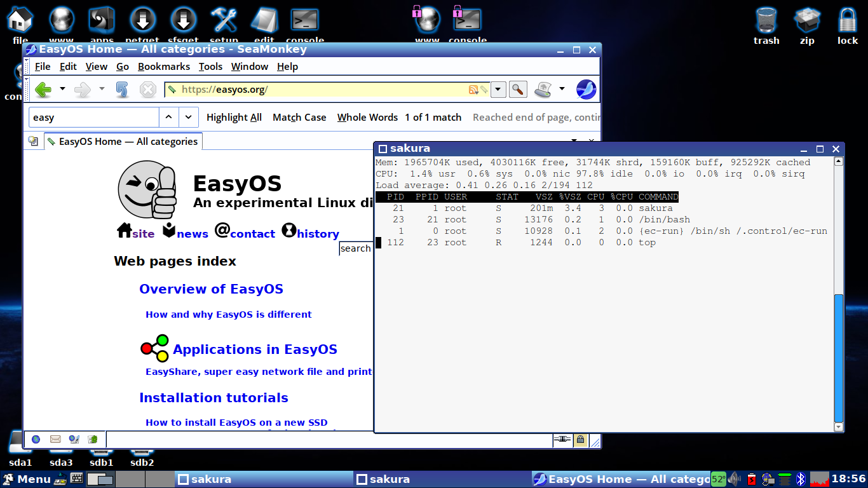Click the lock desktop icon

(x=848, y=25)
